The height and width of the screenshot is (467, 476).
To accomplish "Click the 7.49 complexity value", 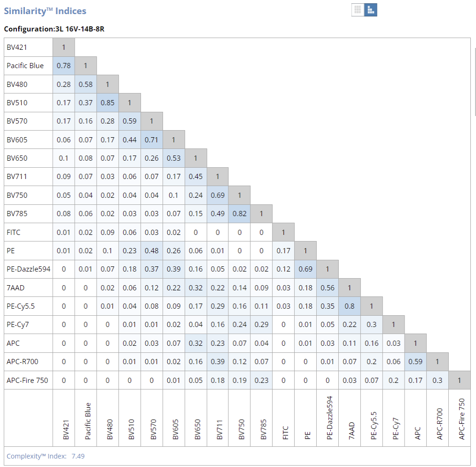I will pos(78,456).
